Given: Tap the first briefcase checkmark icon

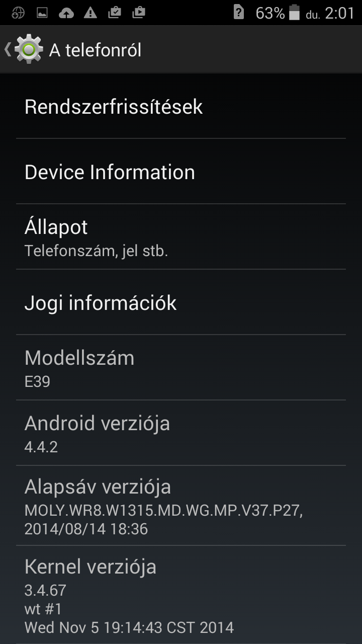Looking at the screenshot, I should click(x=115, y=13).
